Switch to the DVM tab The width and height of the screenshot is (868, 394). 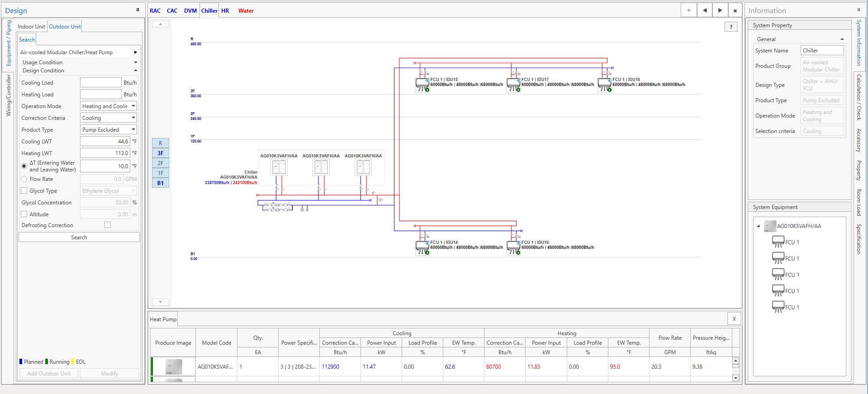coord(190,11)
